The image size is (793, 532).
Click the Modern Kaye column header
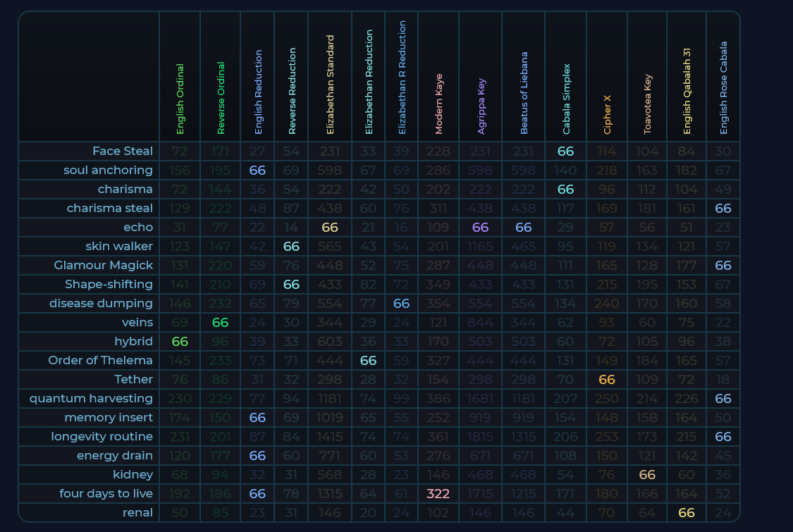[x=438, y=104]
